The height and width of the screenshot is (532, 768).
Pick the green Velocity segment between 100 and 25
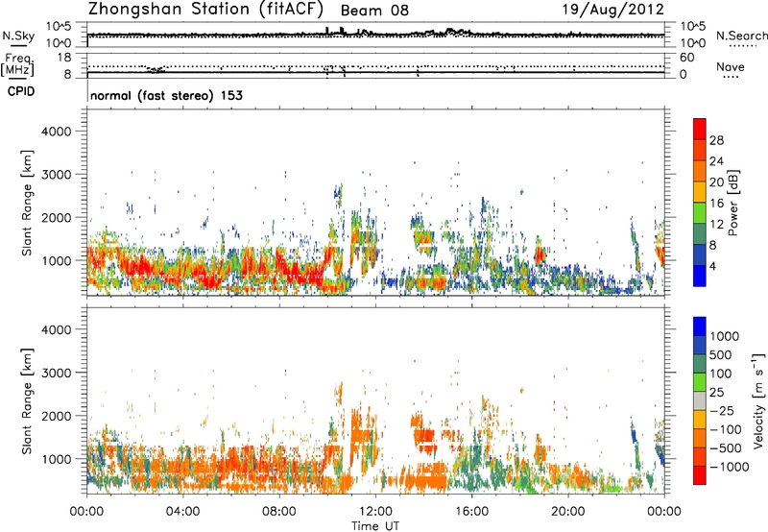700,382
